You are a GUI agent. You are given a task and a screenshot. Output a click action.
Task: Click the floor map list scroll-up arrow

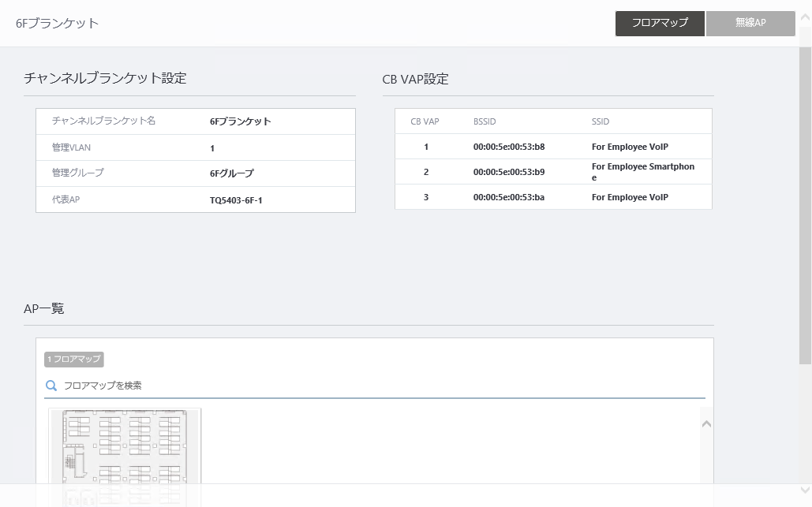click(x=706, y=423)
